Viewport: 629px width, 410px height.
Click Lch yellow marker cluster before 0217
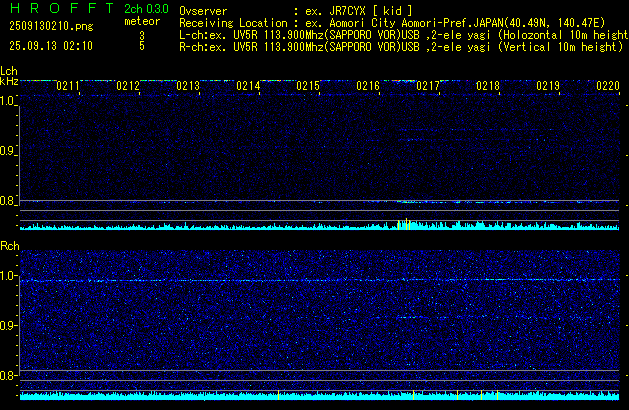[404, 224]
